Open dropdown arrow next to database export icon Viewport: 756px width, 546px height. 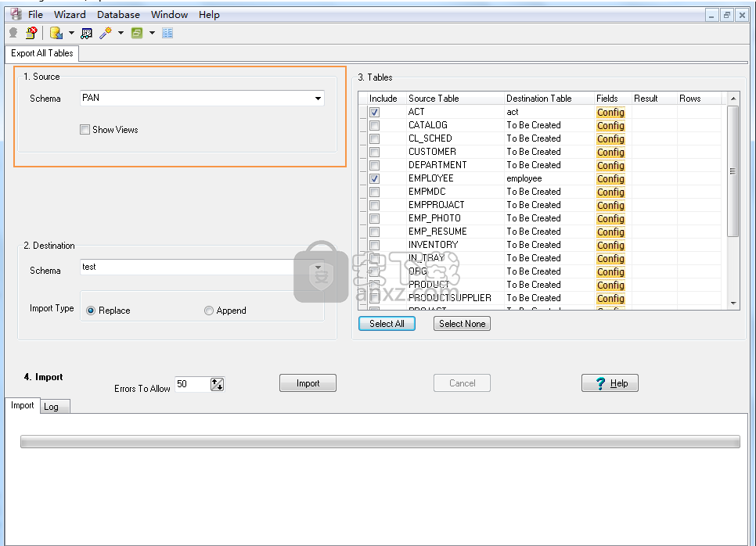tap(71, 33)
